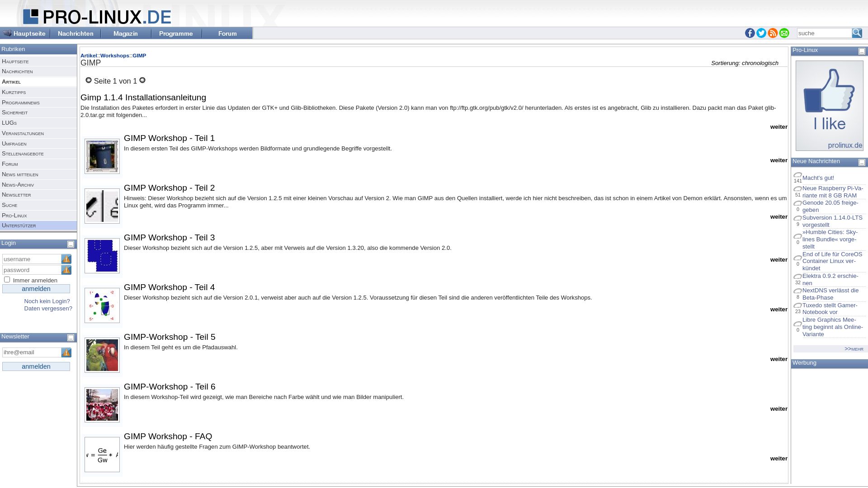
Task: Go to next page arrow after Seite 1 von 1
Action: coord(142,80)
